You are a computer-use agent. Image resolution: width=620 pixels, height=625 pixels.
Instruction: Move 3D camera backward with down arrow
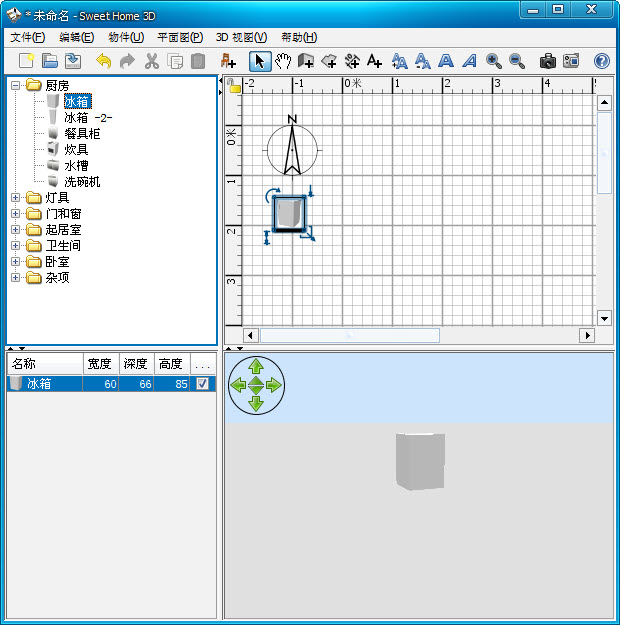pyautogui.click(x=256, y=404)
